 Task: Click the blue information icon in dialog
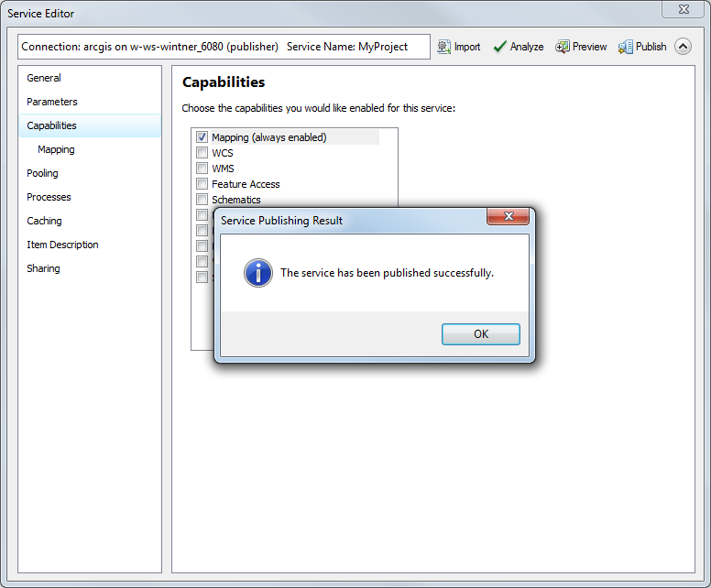pos(258,273)
